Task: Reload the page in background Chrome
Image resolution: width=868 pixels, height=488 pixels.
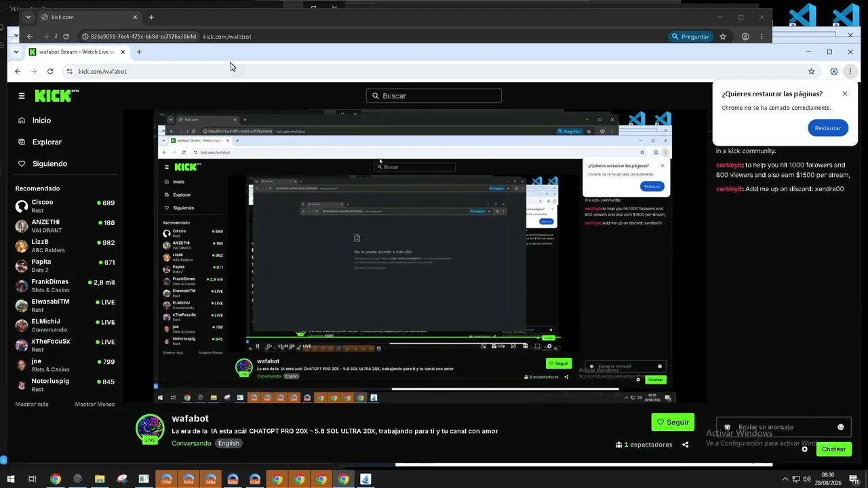Action: coord(66,37)
